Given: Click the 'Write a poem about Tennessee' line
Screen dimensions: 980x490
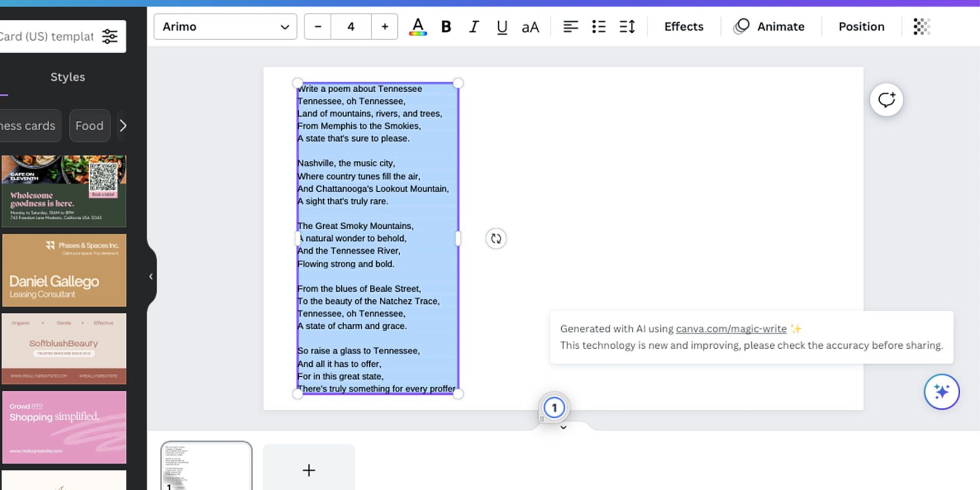Looking at the screenshot, I should (x=359, y=89).
